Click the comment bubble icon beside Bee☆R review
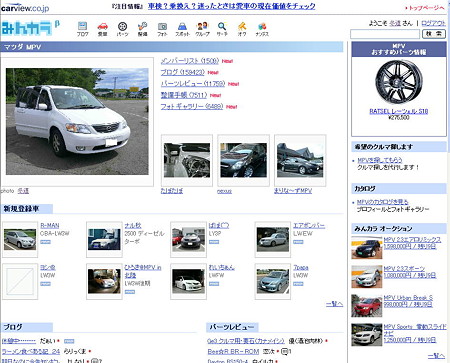 tap(284, 351)
